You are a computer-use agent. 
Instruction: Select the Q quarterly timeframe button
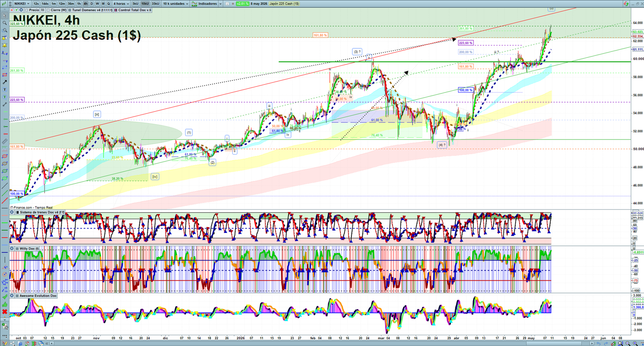(x=109, y=4)
